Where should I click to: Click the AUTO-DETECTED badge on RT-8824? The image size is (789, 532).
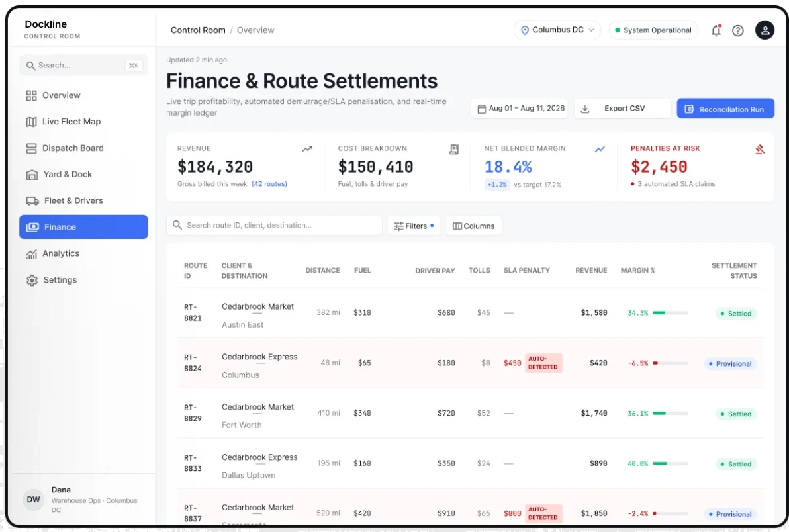543,363
